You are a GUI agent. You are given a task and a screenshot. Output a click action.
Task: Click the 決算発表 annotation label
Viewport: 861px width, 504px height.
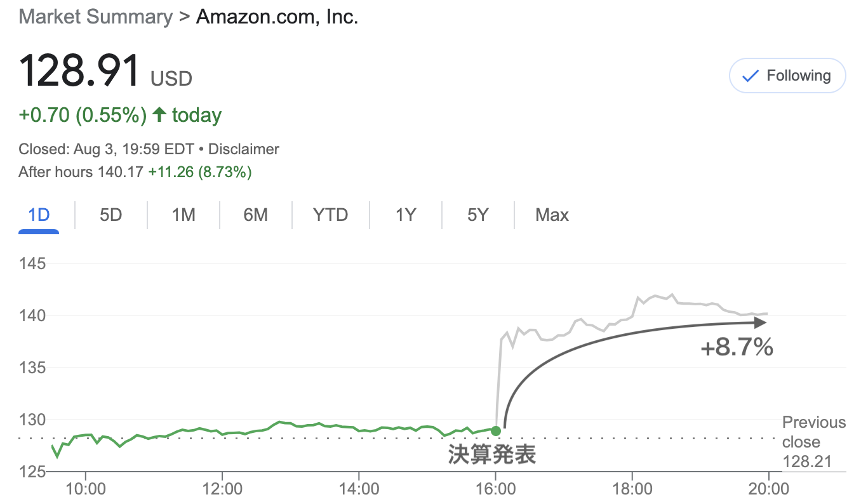[x=492, y=454]
